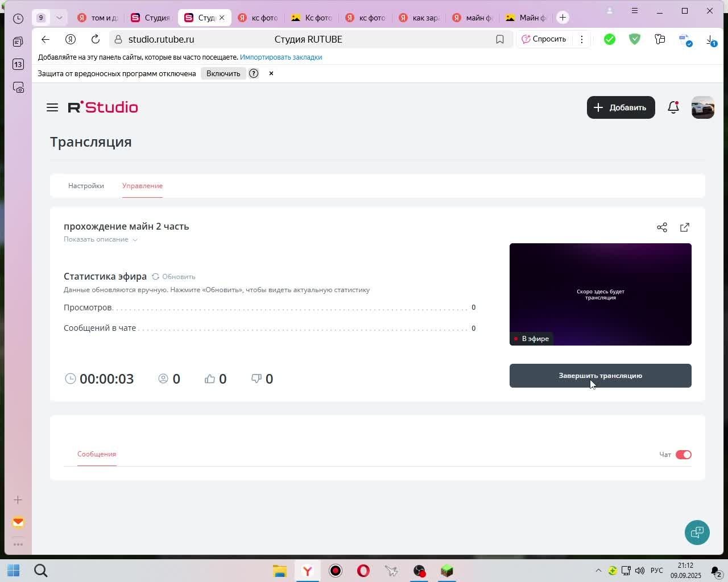Open the taskbar volume control
The width and height of the screenshot is (728, 582).
click(640, 571)
